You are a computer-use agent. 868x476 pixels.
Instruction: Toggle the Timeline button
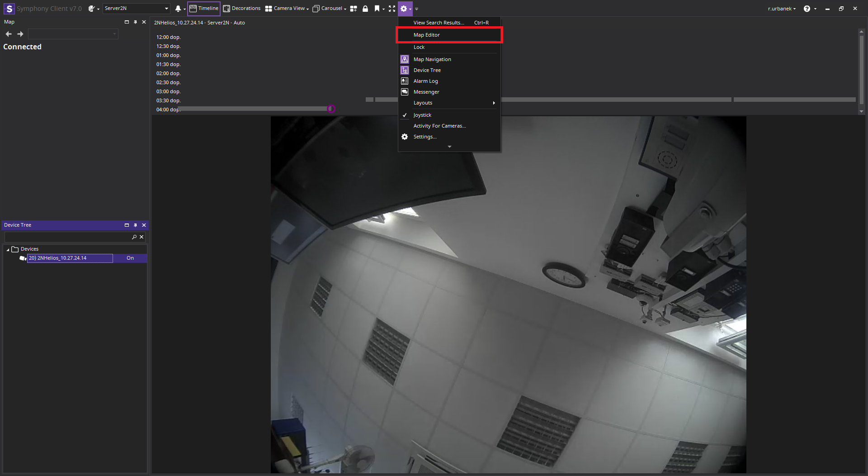(x=204, y=9)
